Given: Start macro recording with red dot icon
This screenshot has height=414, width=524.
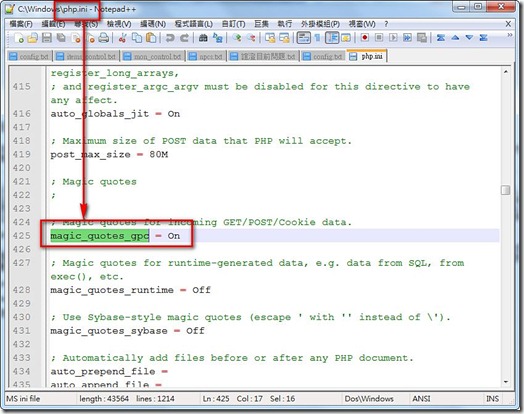Looking at the screenshot, I should coord(365,37).
